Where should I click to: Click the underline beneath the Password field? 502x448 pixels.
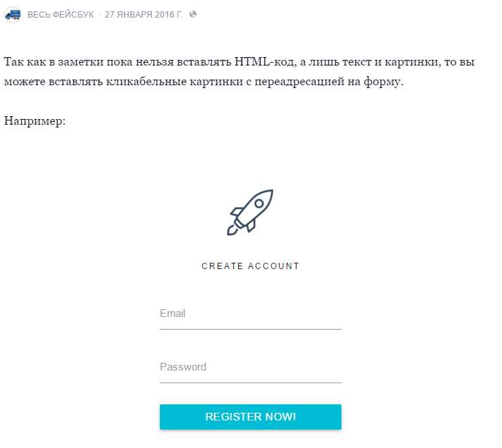click(x=250, y=382)
